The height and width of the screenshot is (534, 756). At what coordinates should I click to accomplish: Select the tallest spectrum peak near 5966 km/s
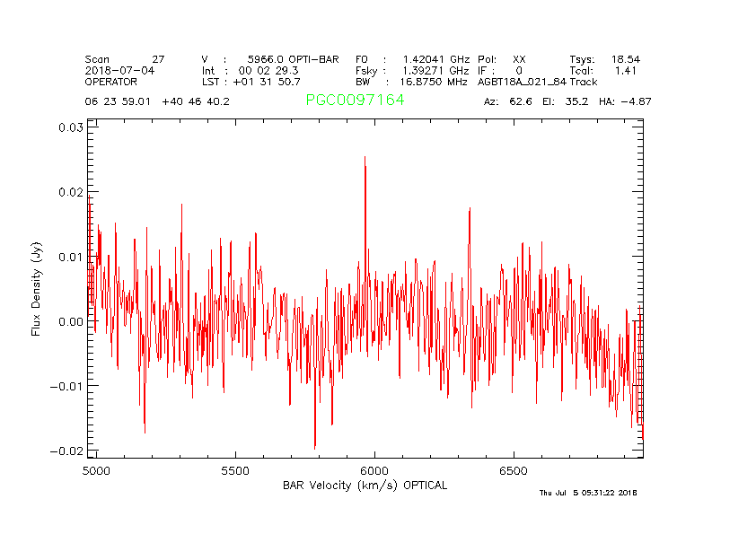pos(365,158)
